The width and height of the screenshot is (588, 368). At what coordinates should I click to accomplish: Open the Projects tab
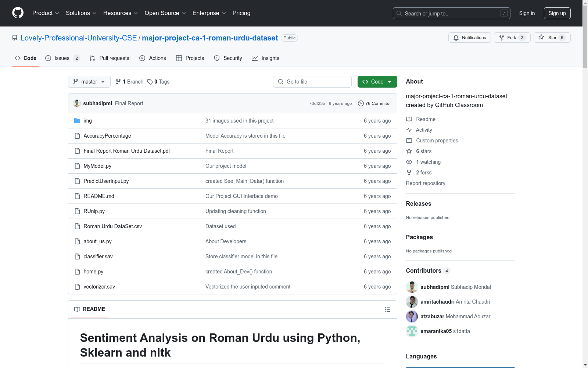point(190,58)
